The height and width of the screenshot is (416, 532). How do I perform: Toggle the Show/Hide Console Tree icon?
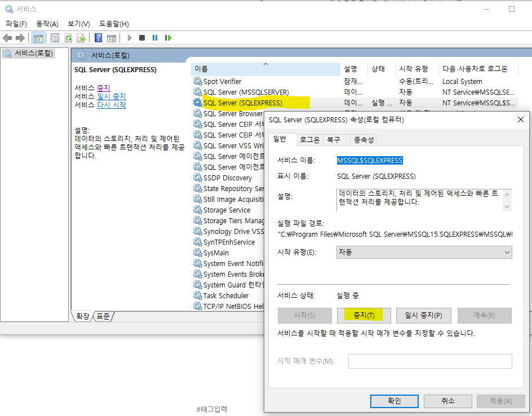[x=38, y=38]
